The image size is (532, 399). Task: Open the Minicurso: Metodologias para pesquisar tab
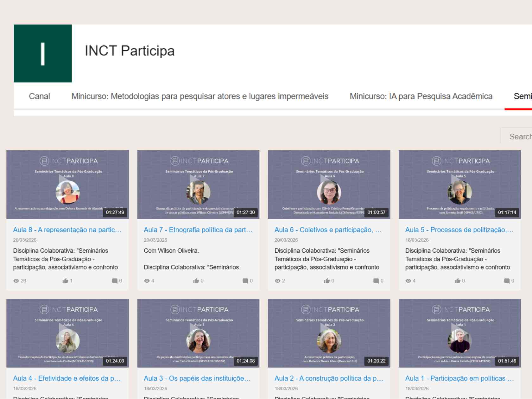(200, 96)
